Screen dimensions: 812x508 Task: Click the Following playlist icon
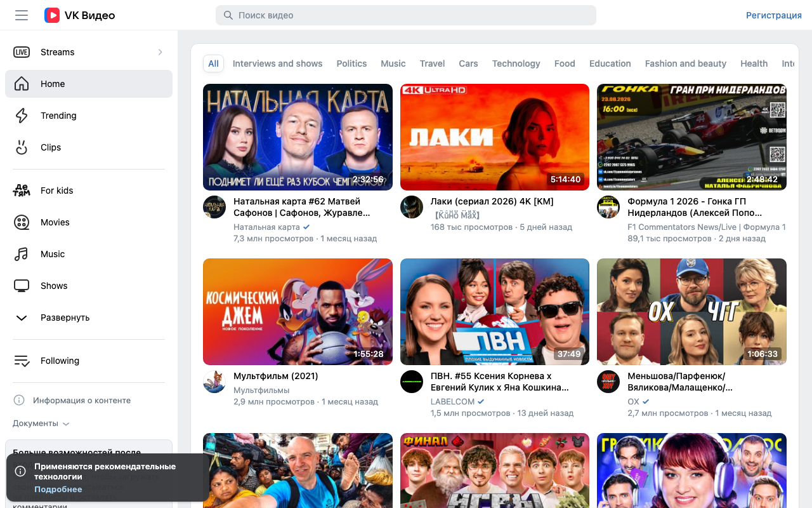click(x=22, y=361)
